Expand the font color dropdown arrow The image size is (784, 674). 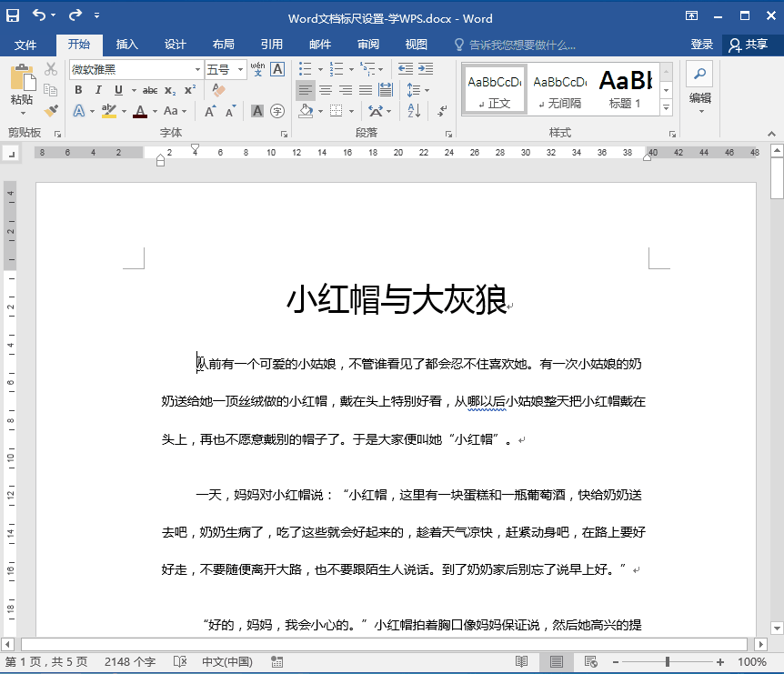tap(154, 111)
